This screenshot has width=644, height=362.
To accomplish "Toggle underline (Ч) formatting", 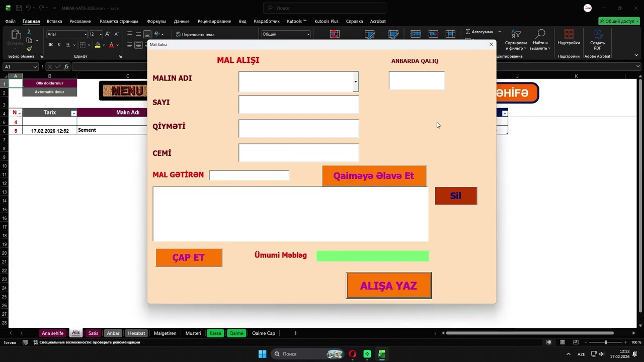I will coord(67,45).
